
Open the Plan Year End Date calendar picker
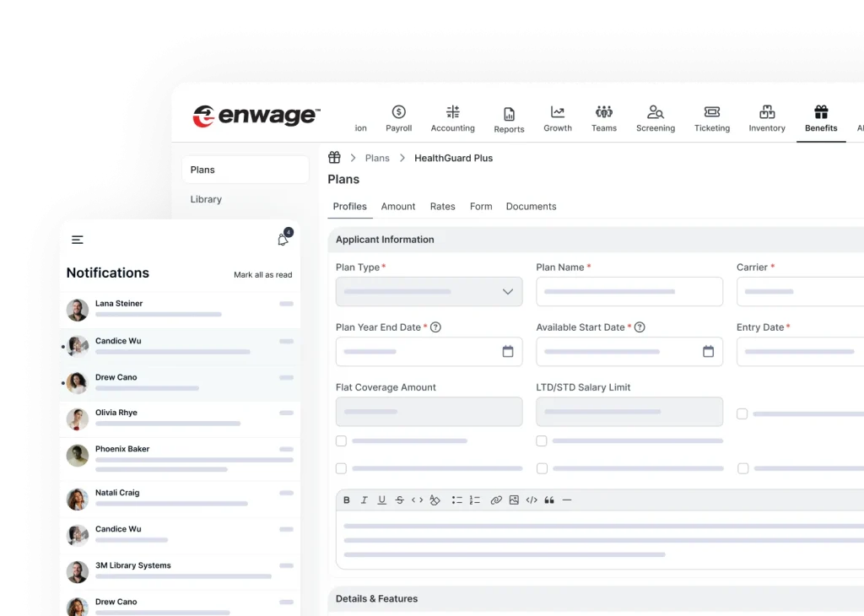coord(507,352)
